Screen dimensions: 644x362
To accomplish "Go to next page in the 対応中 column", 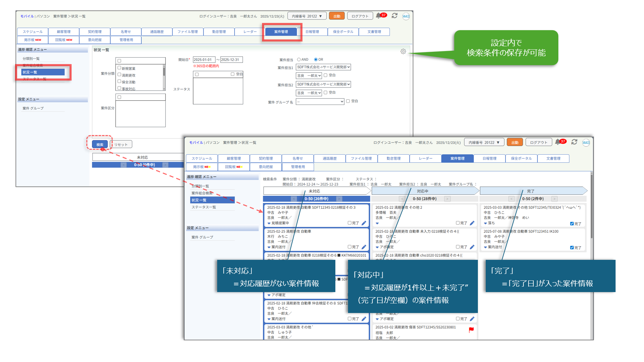I will (x=447, y=199).
